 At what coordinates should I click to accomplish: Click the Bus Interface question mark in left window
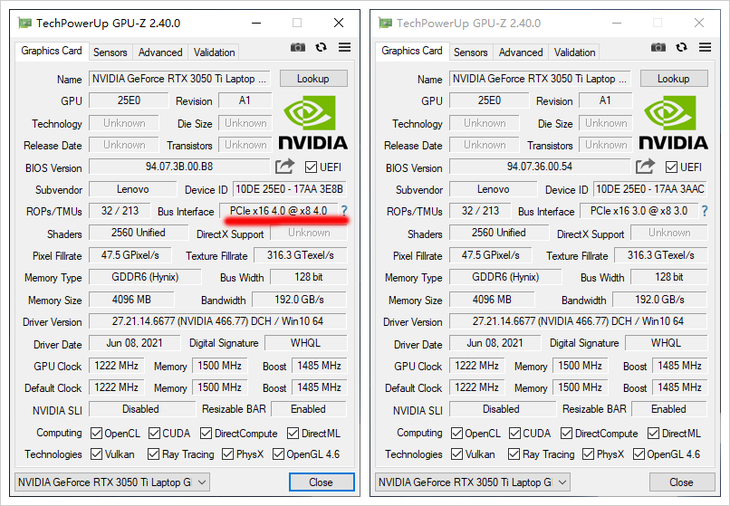[x=344, y=211]
